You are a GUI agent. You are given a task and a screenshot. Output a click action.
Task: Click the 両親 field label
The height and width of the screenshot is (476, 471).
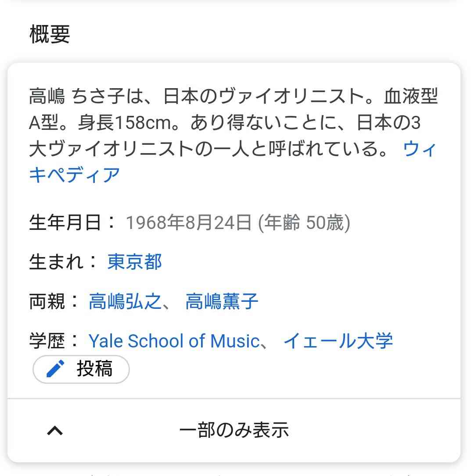coord(47,301)
